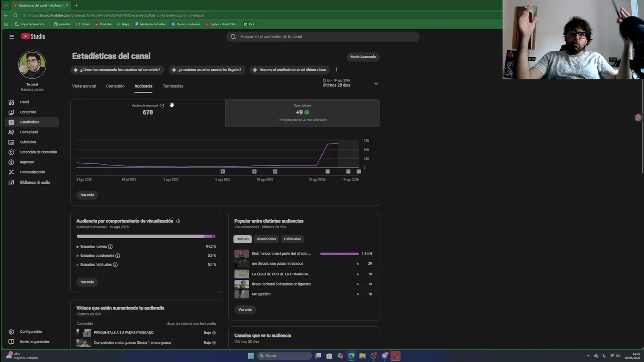Screen dimensions: 644x362
Task: Show hidden system tray icons
Action: pos(588,356)
